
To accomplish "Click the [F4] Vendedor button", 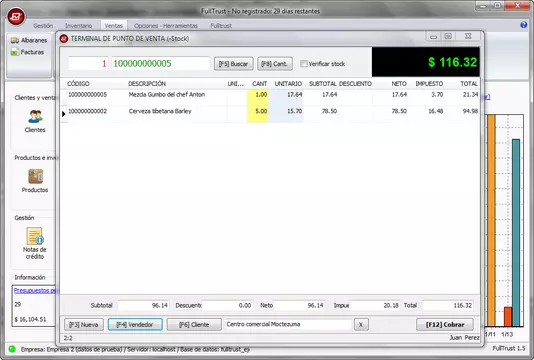I will (x=135, y=325).
